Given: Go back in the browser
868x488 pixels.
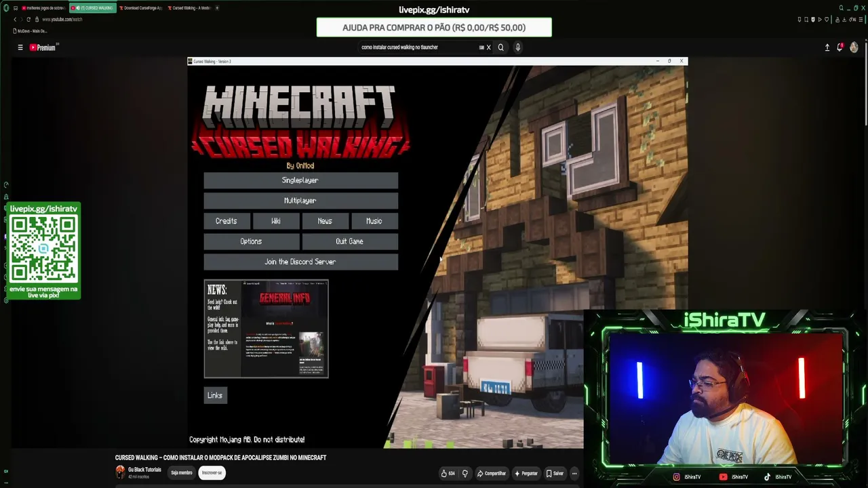Looking at the screenshot, I should coord(15,19).
